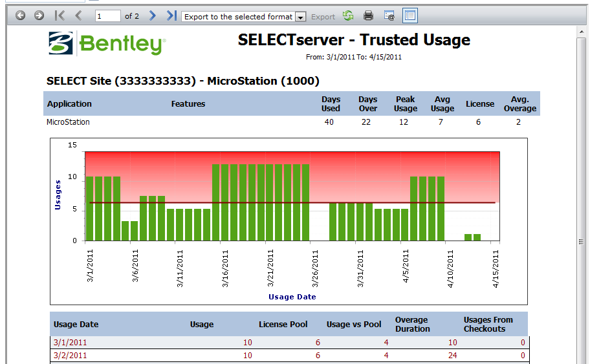Click Overage Duration value 24
The image size is (590, 364).
tap(452, 356)
